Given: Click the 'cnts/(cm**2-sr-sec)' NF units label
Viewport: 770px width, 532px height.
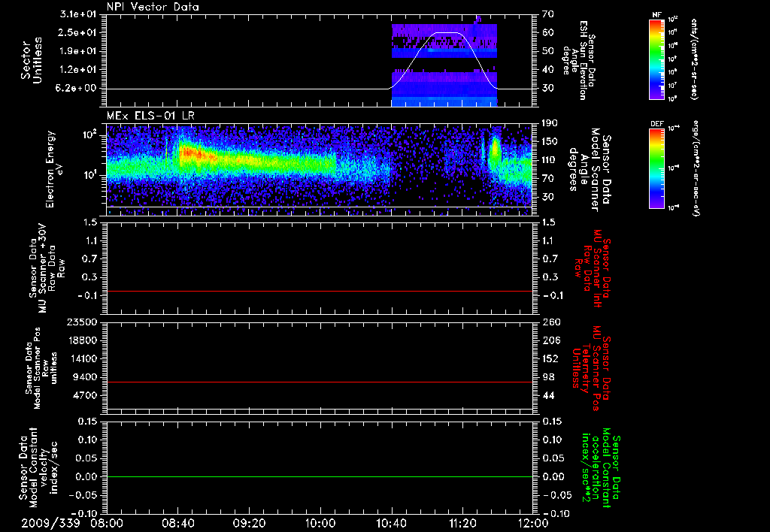Looking at the screenshot, I should click(694, 59).
